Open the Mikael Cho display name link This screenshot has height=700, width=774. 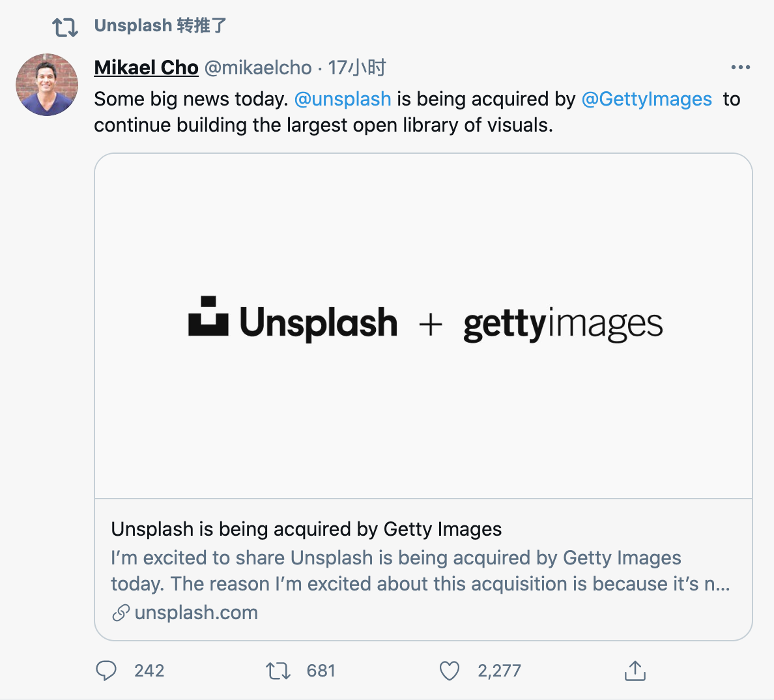(x=146, y=68)
